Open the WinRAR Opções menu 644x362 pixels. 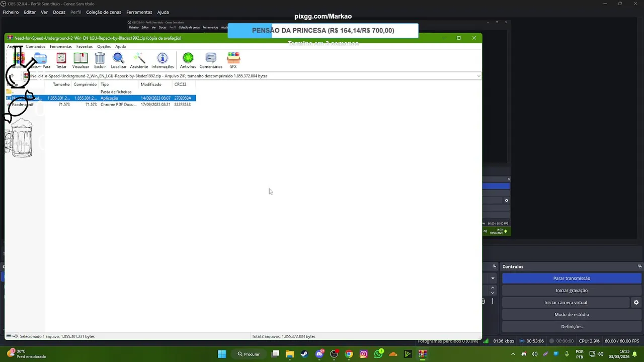tap(104, 46)
